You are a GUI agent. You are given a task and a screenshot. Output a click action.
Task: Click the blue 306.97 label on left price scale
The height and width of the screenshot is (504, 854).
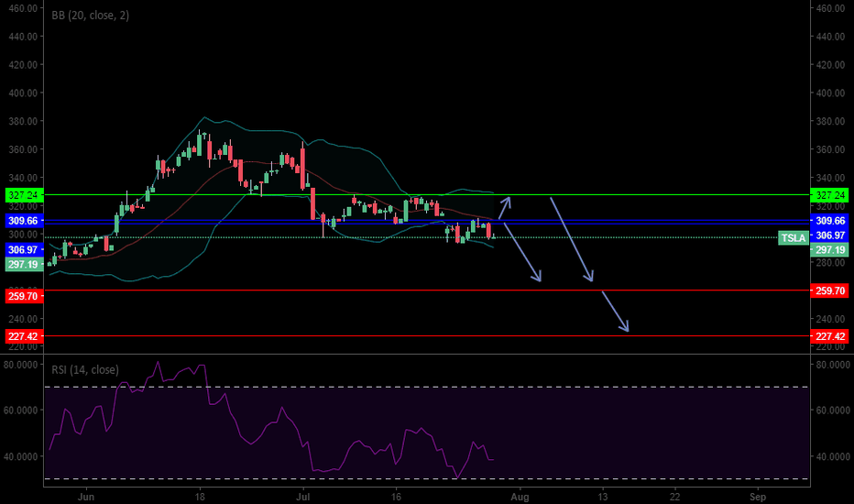coord(24,250)
